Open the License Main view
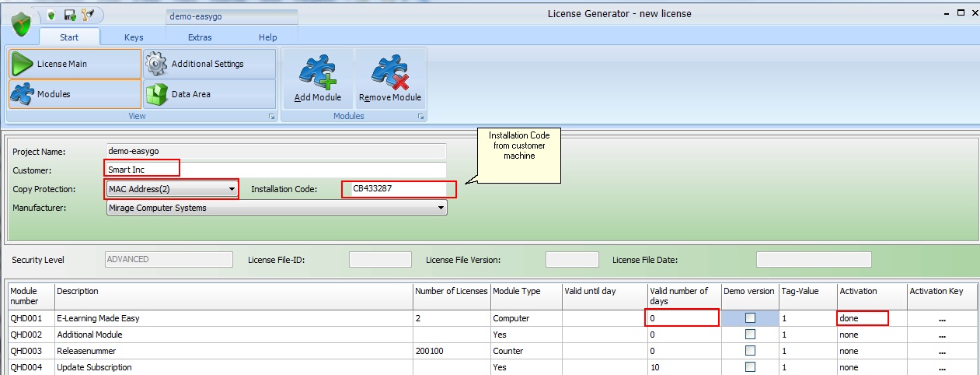This screenshot has width=980, height=375. pyautogui.click(x=75, y=64)
